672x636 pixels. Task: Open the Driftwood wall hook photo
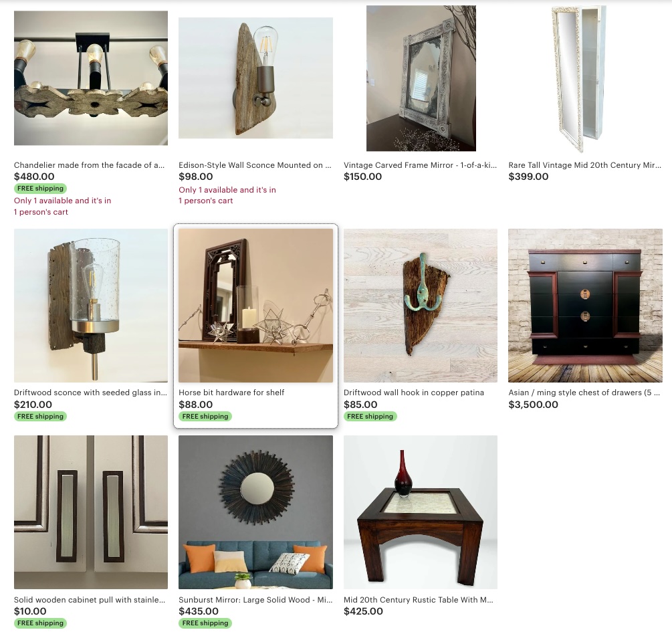(x=421, y=306)
